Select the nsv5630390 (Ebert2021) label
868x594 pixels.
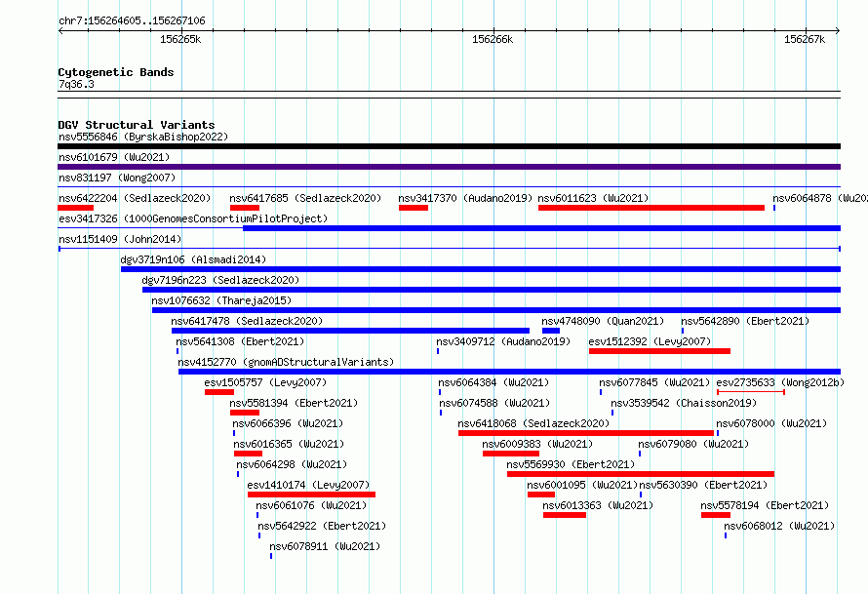(703, 485)
